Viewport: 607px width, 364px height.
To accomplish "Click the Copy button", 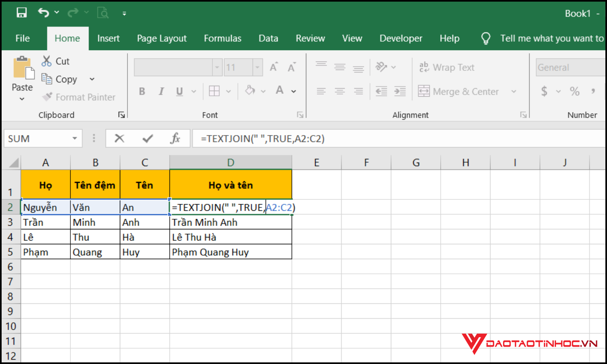I will (60, 79).
